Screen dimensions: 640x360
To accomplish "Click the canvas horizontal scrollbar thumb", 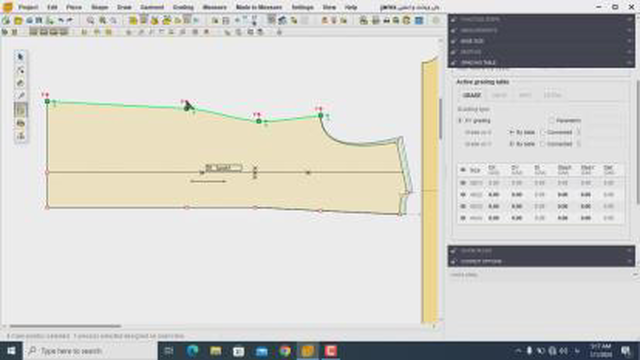I will pos(65,326).
